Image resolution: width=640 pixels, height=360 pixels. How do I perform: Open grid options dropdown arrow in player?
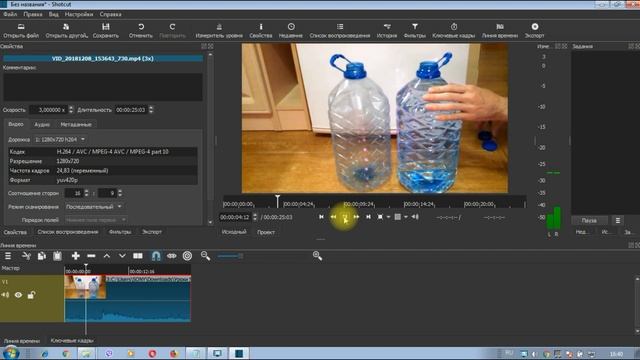click(x=406, y=217)
